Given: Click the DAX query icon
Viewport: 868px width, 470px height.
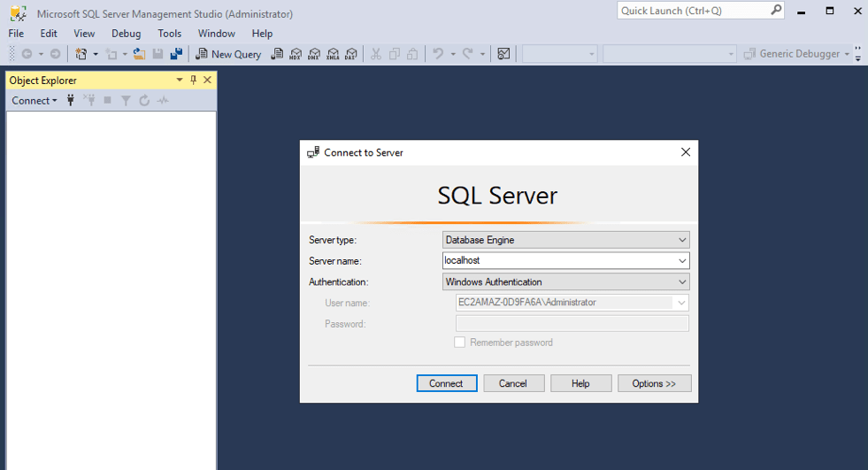Looking at the screenshot, I should pyautogui.click(x=351, y=54).
